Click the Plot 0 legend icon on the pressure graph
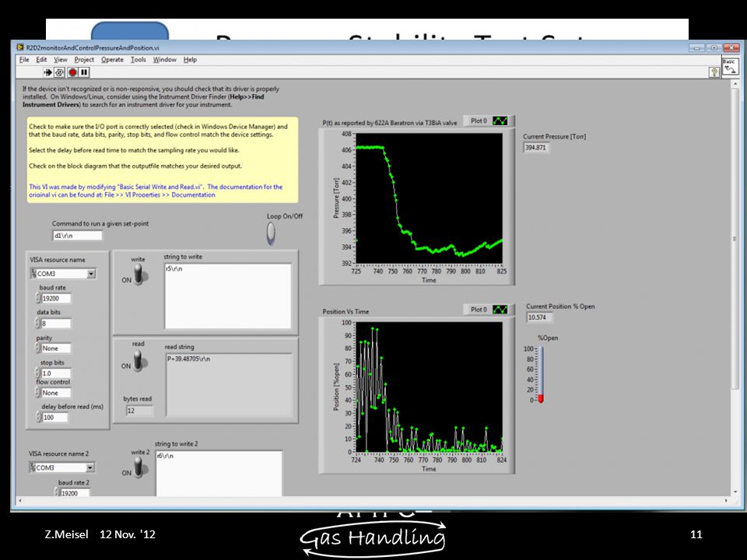Screen dimensions: 747x560 (500, 121)
